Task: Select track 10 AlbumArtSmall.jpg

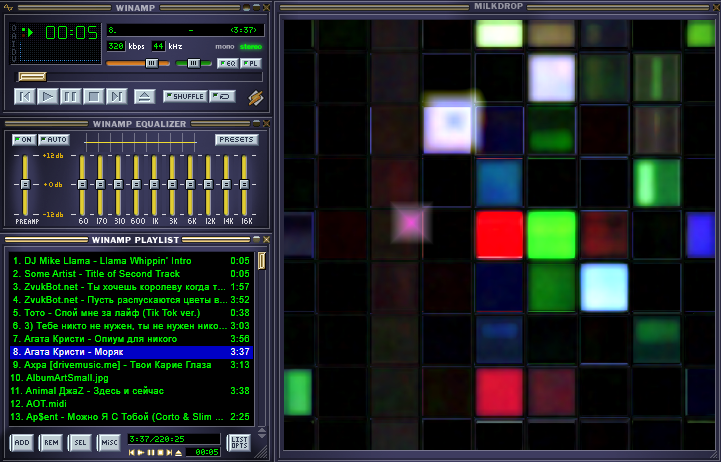Action: (x=131, y=378)
